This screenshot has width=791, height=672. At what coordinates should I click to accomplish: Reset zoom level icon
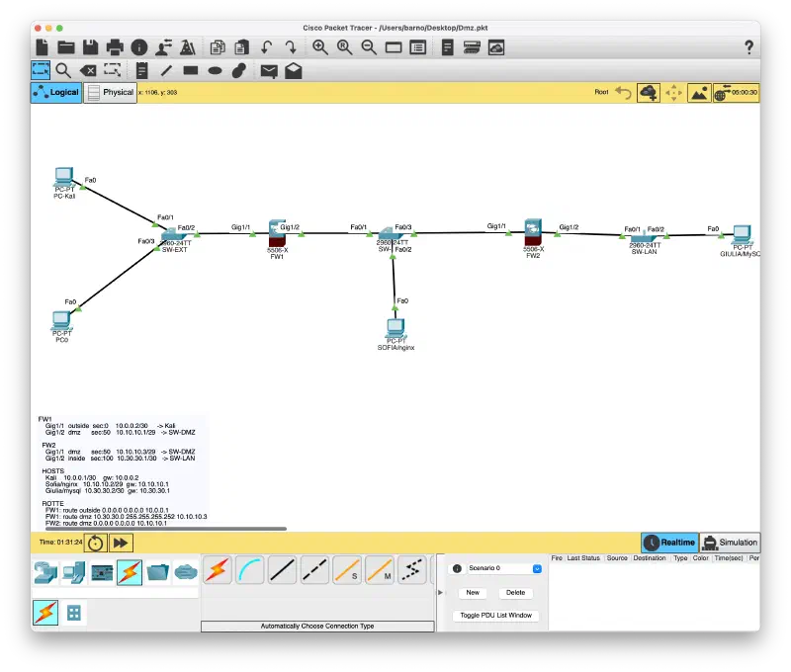click(x=344, y=47)
